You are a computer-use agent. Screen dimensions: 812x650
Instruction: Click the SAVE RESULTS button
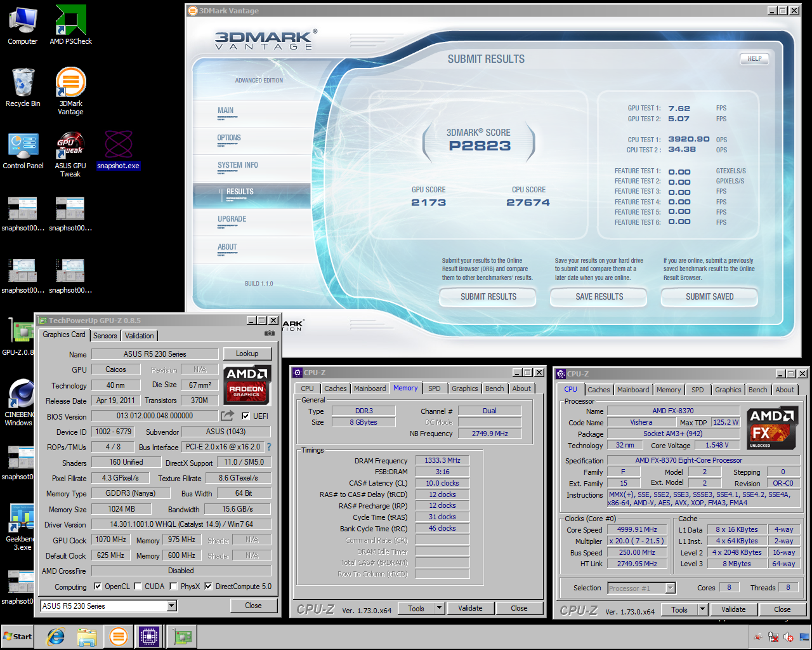(599, 296)
